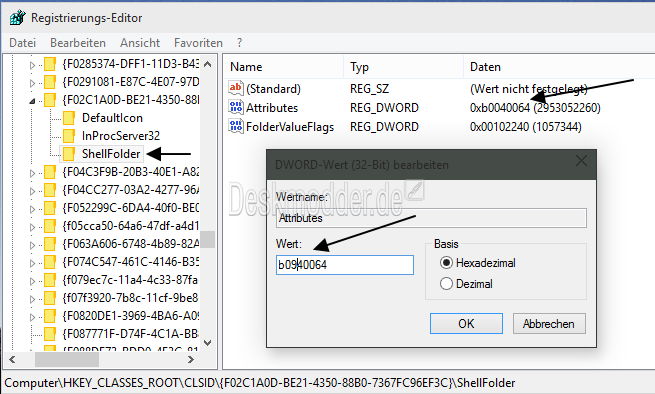Click the status bar registry path
Image resolution: width=655 pixels, height=394 pixels.
pos(260,383)
